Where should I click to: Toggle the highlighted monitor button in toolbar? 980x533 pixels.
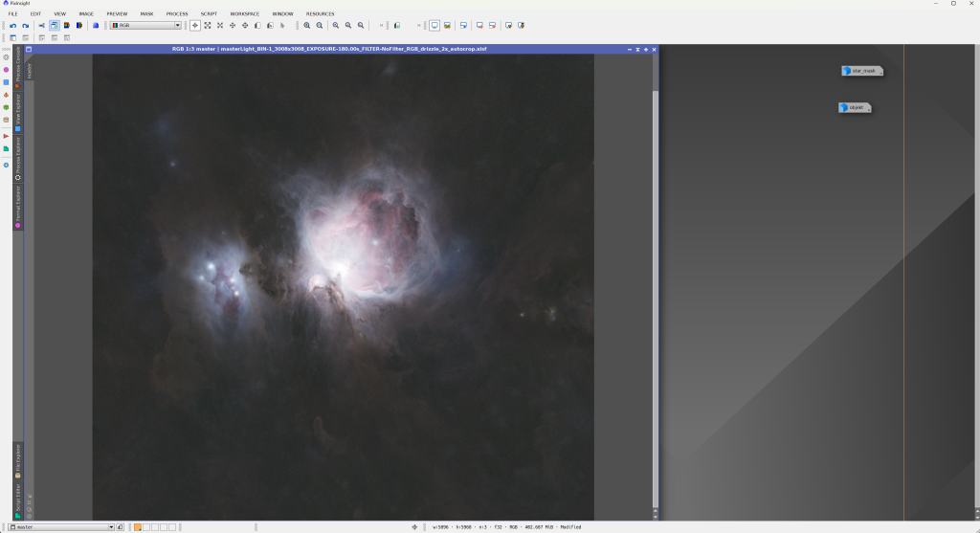tap(434, 26)
